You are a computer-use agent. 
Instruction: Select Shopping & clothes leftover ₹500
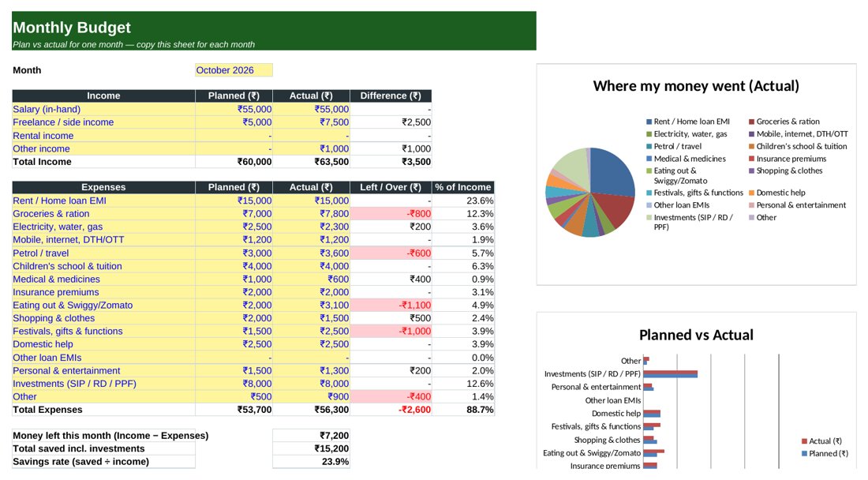click(391, 318)
